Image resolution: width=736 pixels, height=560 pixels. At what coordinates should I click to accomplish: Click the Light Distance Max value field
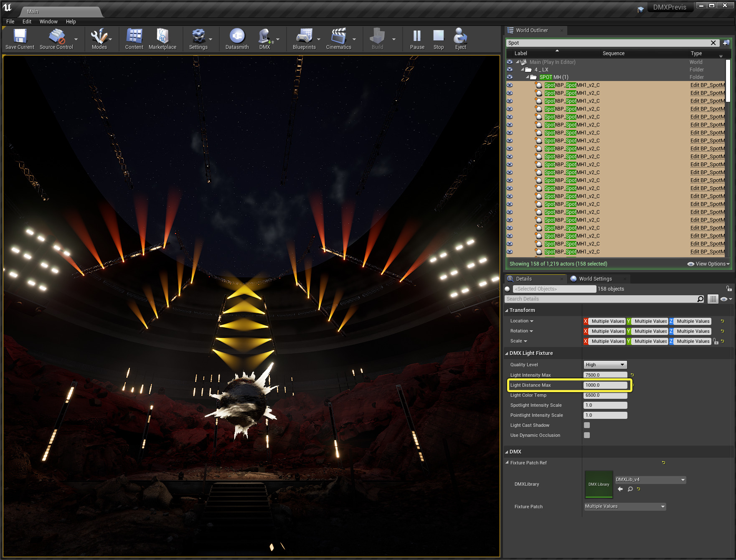[605, 385]
